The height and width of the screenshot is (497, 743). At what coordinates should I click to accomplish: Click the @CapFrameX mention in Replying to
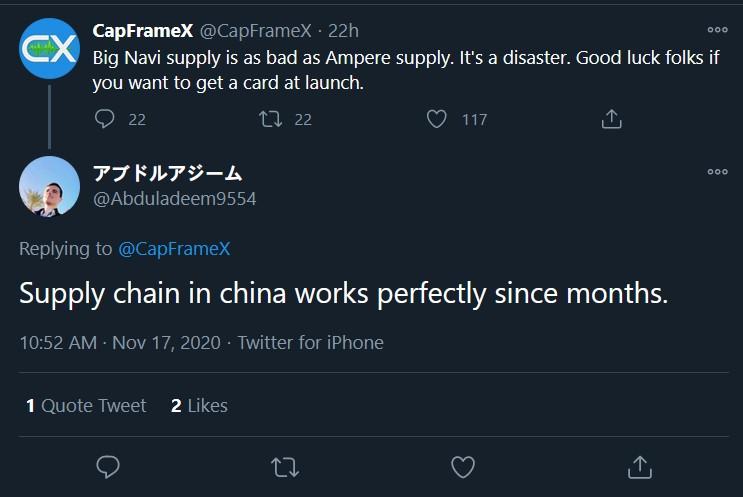(174, 249)
